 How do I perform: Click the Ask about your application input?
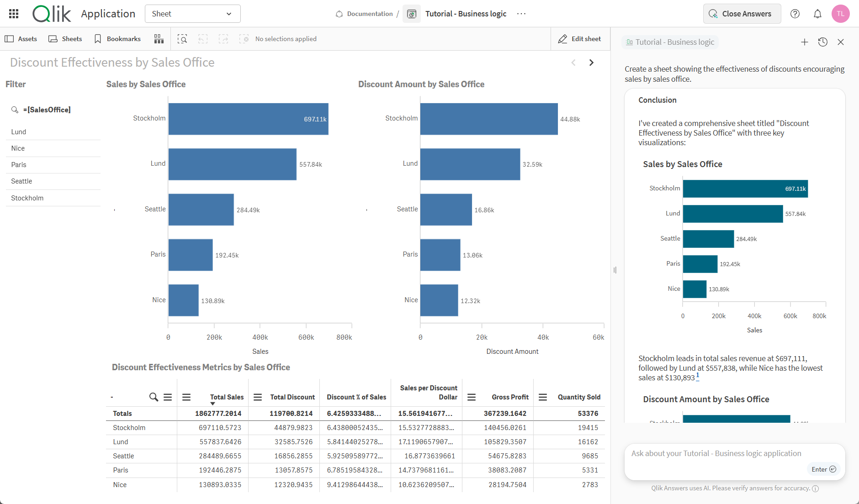[x=716, y=453]
